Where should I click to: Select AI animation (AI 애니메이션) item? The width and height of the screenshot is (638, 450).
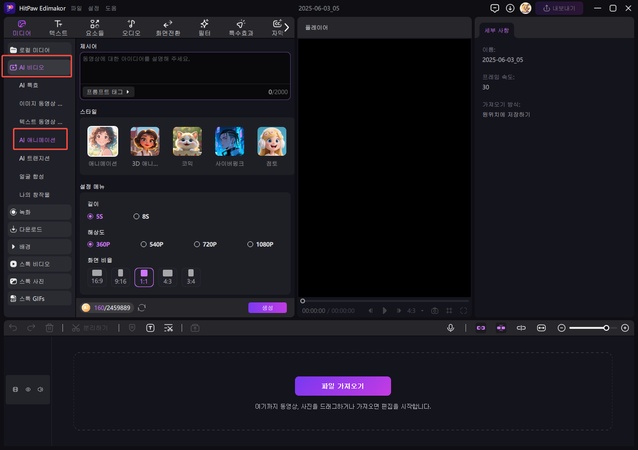pyautogui.click(x=37, y=140)
